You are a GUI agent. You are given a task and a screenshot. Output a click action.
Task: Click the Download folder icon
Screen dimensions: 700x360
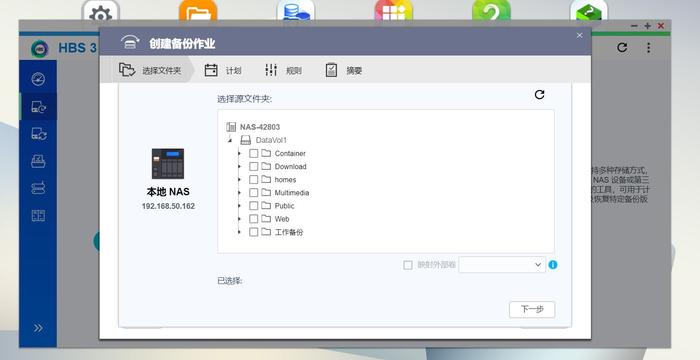click(266, 166)
